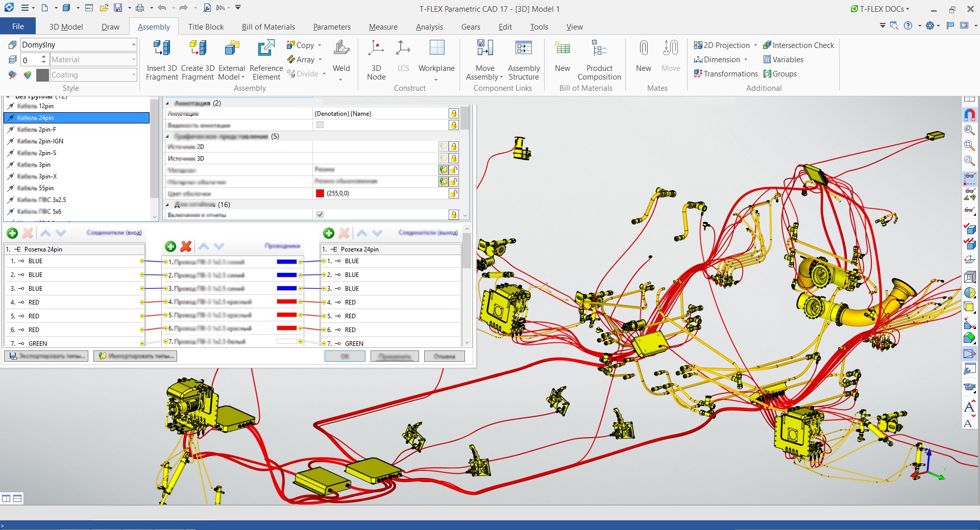The height and width of the screenshot is (530, 980).
Task: Click the import types button
Action: [x=135, y=356]
